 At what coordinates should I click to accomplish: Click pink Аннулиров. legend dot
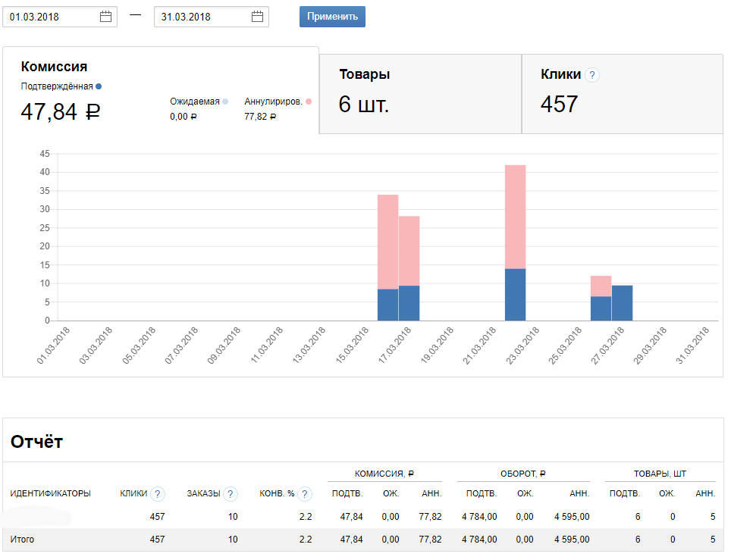309,102
